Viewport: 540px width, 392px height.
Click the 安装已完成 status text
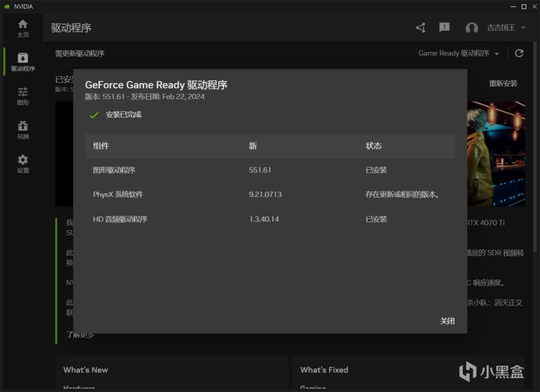124,115
